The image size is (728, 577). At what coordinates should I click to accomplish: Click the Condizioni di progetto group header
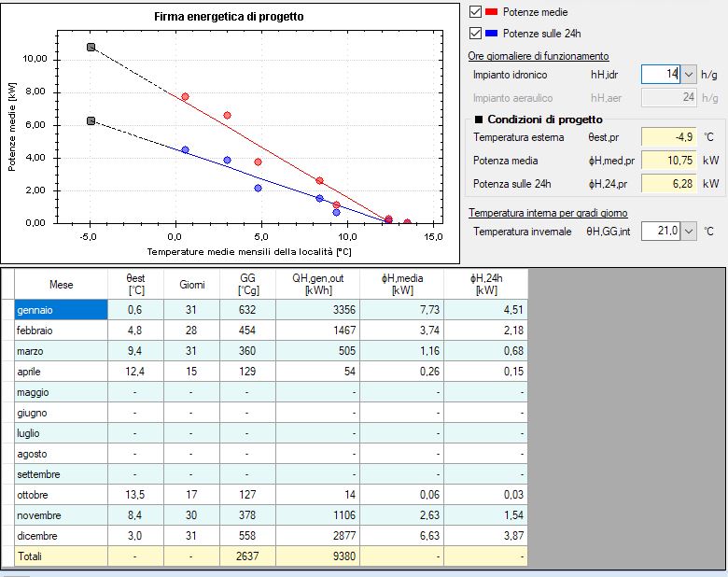click(x=539, y=120)
